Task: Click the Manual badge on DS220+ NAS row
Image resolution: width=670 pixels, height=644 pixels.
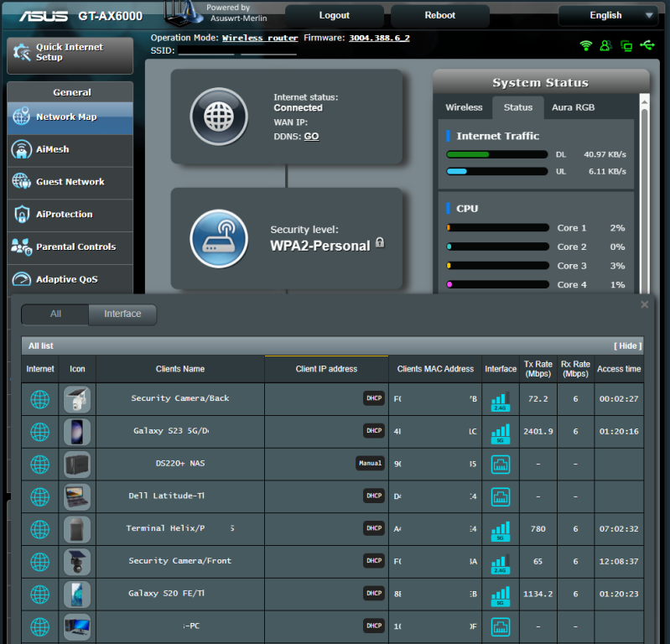Action: click(x=370, y=463)
